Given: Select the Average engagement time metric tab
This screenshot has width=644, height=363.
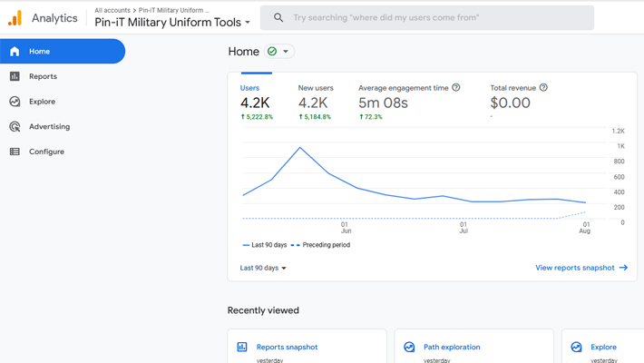Looking at the screenshot, I should click(x=409, y=102).
